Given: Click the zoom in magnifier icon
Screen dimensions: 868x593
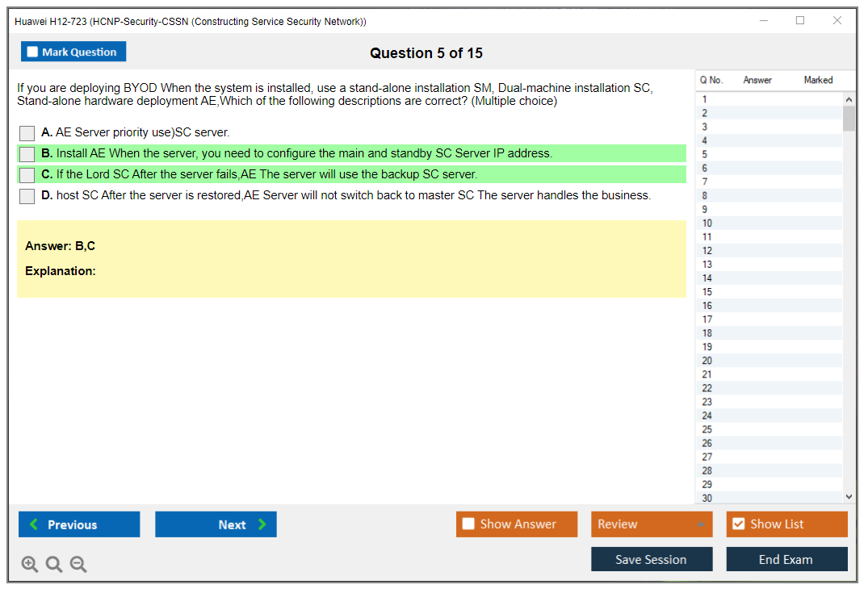Looking at the screenshot, I should [30, 565].
